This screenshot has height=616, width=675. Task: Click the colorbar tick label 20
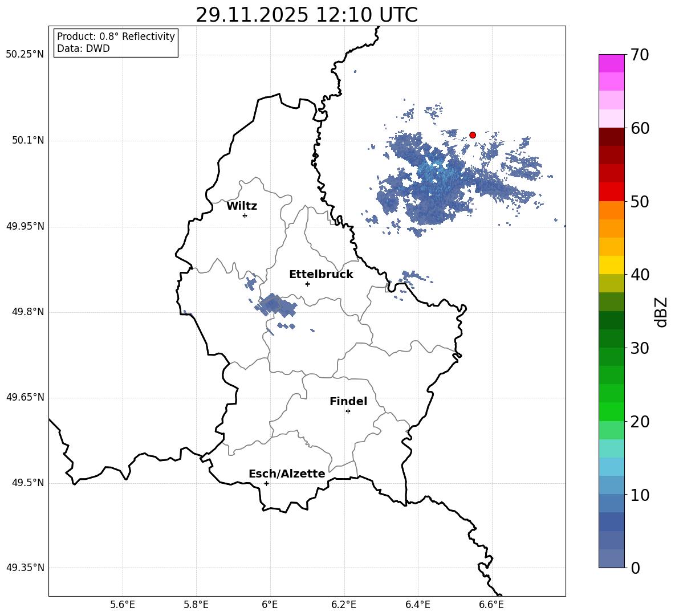tap(640, 422)
